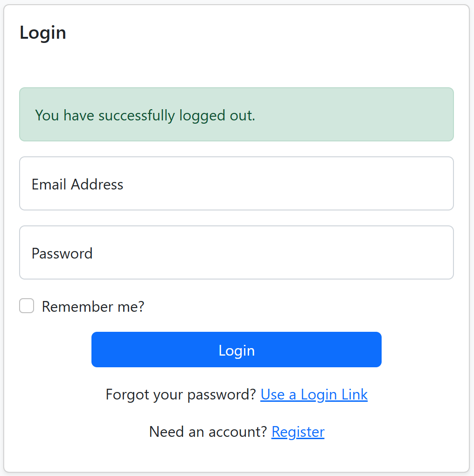The width and height of the screenshot is (474, 476).
Task: Follow the Register link
Action: click(298, 432)
